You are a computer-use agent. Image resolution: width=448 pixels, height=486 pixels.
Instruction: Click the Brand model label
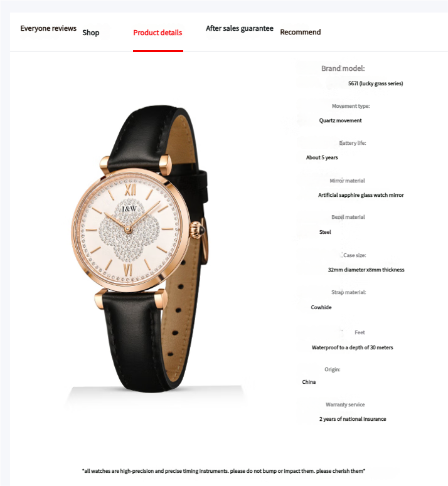click(343, 68)
